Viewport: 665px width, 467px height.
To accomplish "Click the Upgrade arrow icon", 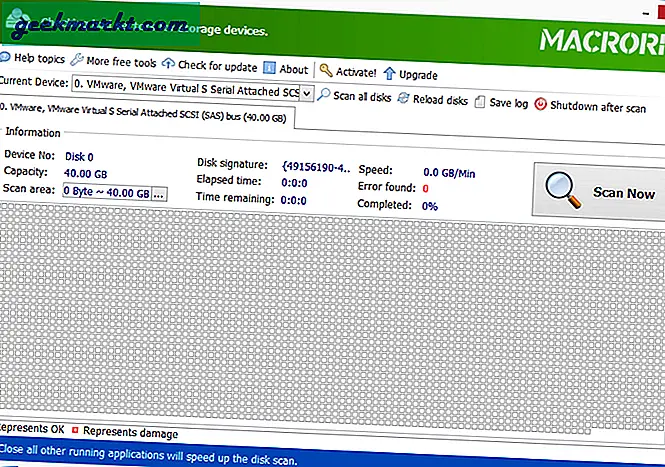I will pyautogui.click(x=390, y=73).
